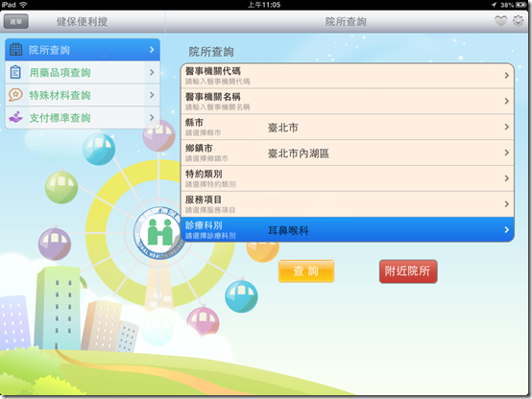Select the 支付標準查詢 menu item
Viewport: 532px width, 399px height.
tap(83, 118)
